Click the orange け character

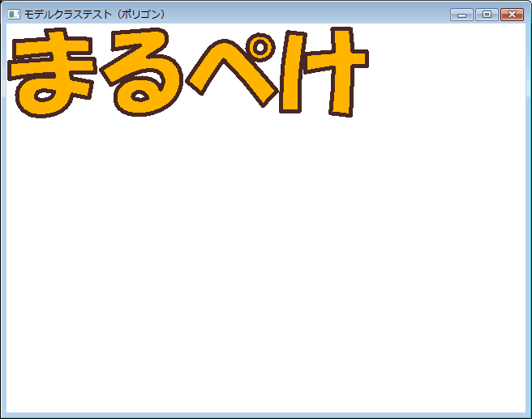324,72
